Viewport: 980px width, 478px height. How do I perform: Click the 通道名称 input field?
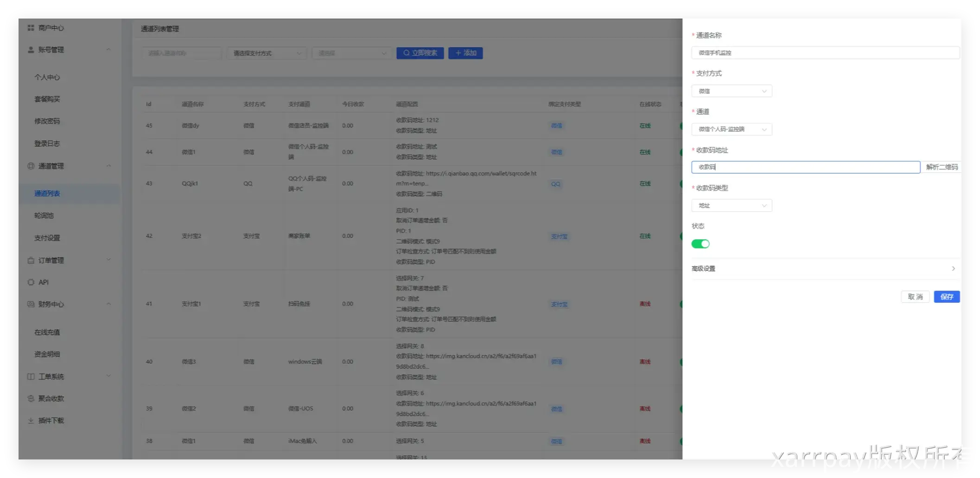(824, 53)
